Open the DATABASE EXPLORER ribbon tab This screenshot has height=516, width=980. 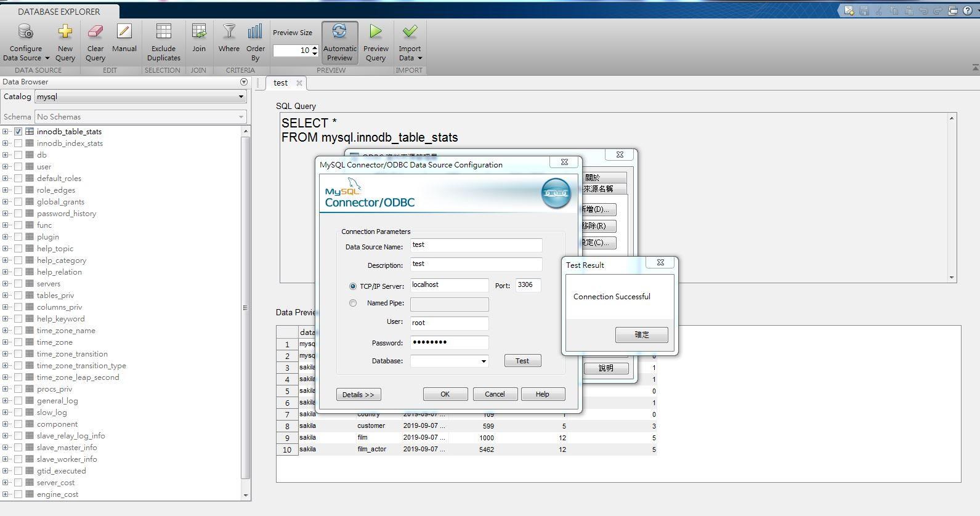(x=59, y=12)
